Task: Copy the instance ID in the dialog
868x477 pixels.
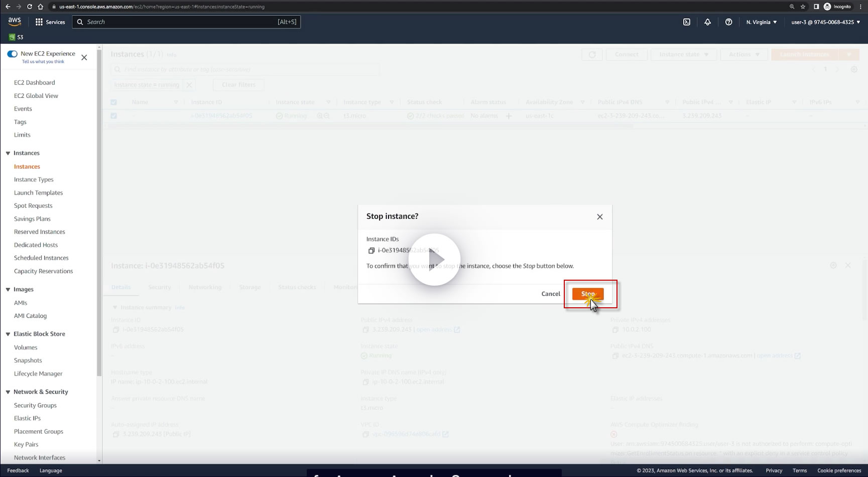Action: 371,251
